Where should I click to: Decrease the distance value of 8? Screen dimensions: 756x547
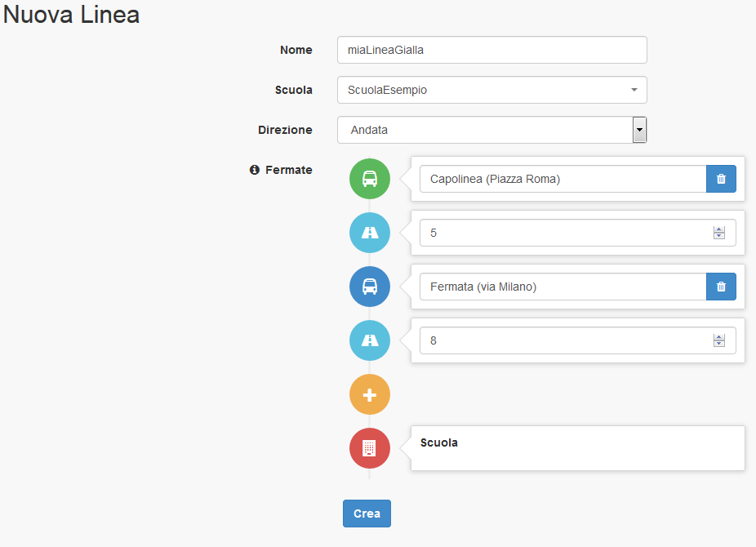coord(719,345)
